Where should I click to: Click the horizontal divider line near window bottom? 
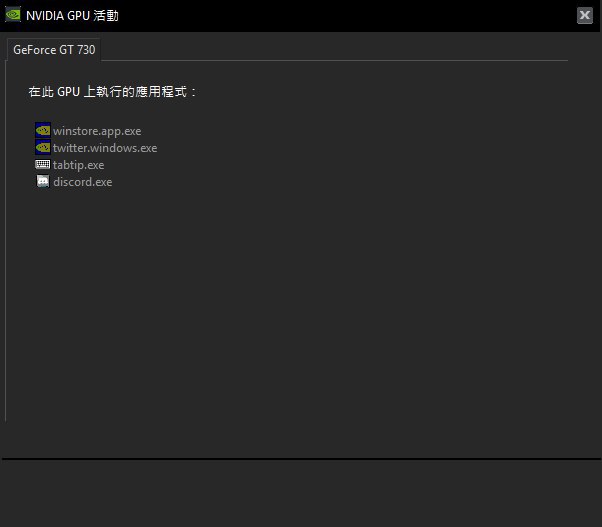(x=300, y=459)
